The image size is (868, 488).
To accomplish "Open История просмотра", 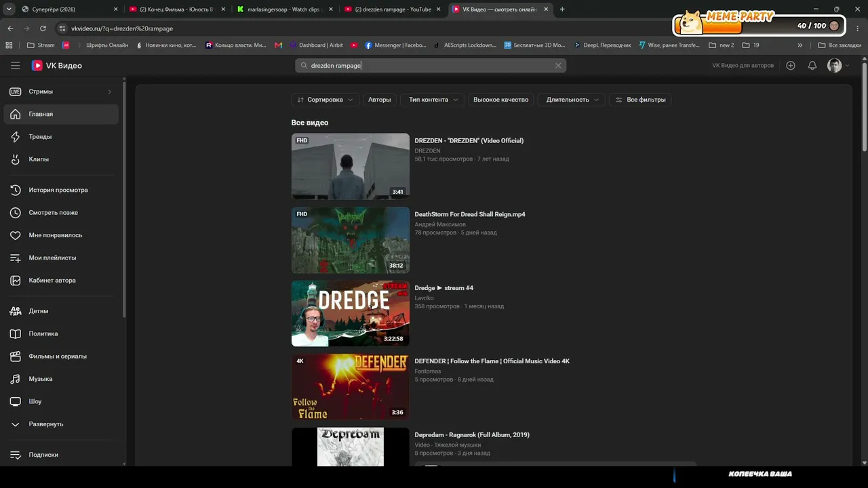I will point(61,190).
